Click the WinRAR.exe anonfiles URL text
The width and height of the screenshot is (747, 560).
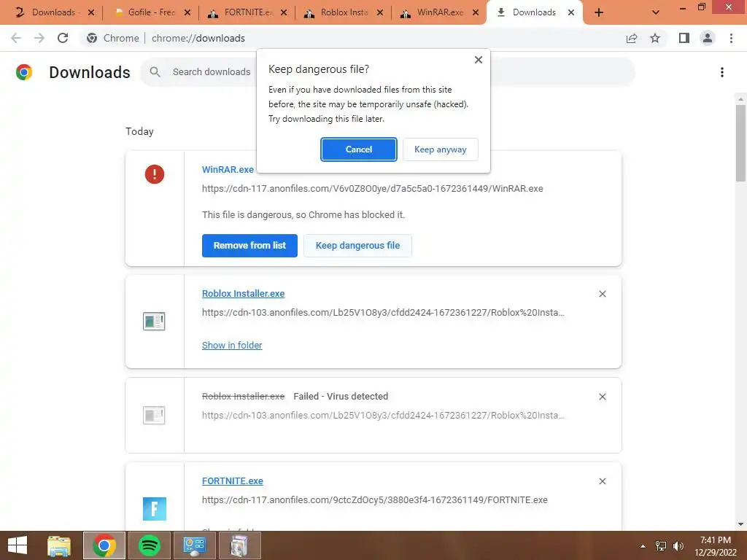coord(373,189)
